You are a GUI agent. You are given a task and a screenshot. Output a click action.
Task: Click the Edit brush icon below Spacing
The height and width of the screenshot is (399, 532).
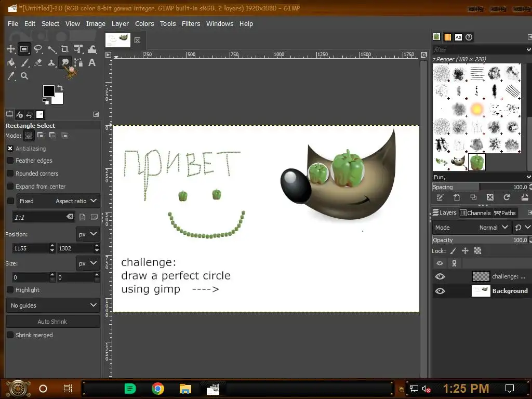point(440,197)
